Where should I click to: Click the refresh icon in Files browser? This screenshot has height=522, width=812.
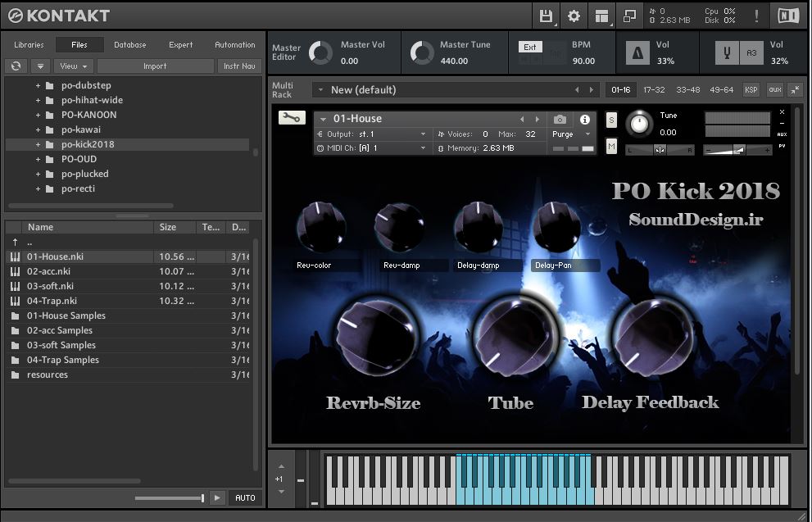coord(16,66)
